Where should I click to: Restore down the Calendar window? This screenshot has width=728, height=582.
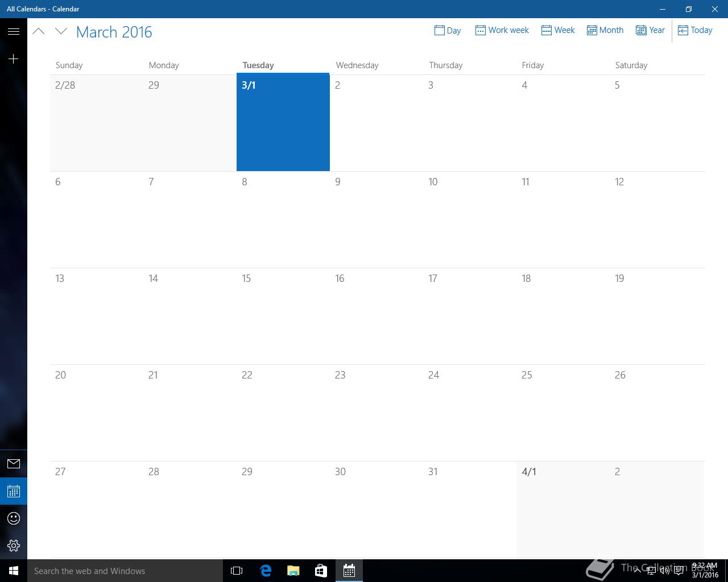point(689,9)
